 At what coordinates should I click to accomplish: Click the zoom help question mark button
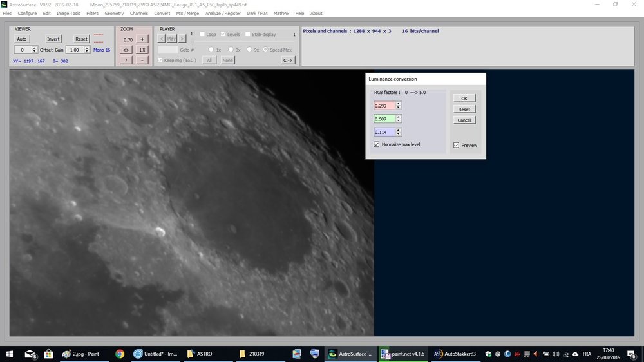tap(126, 60)
